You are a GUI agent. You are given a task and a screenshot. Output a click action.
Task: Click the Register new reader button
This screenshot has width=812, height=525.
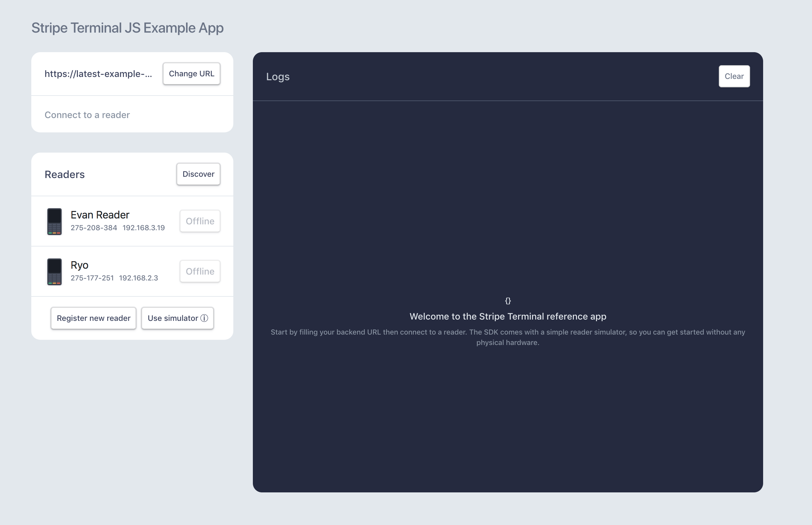coord(94,318)
